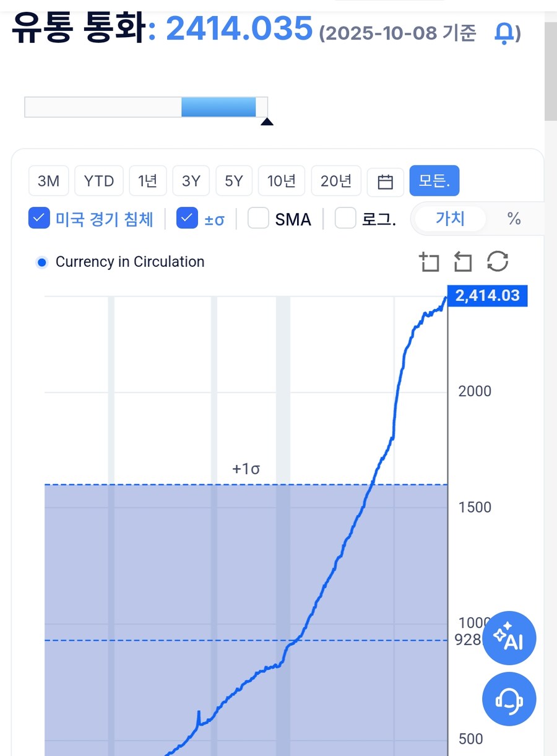
Task: Click the chart crop/zoom selection icon
Action: [x=428, y=262]
